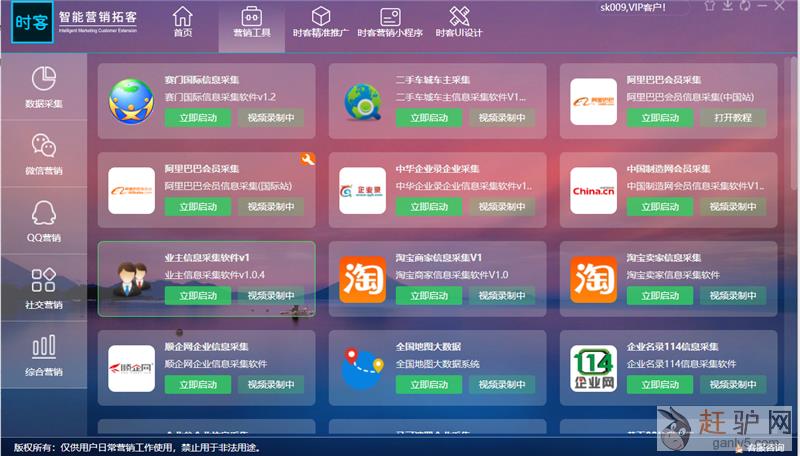This screenshot has width=800, height=456.
Task: Click the 企业名录114 app icon
Action: (593, 368)
